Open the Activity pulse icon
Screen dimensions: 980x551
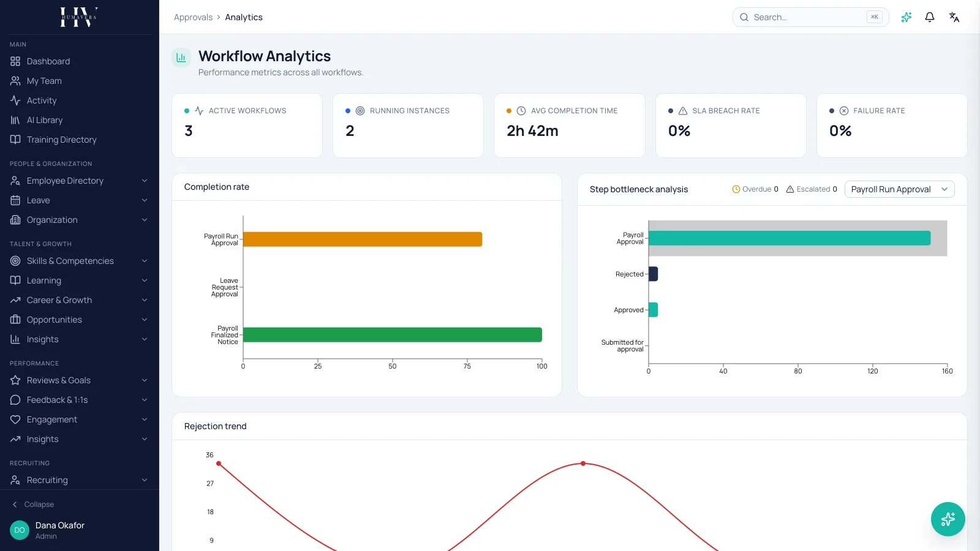click(15, 100)
